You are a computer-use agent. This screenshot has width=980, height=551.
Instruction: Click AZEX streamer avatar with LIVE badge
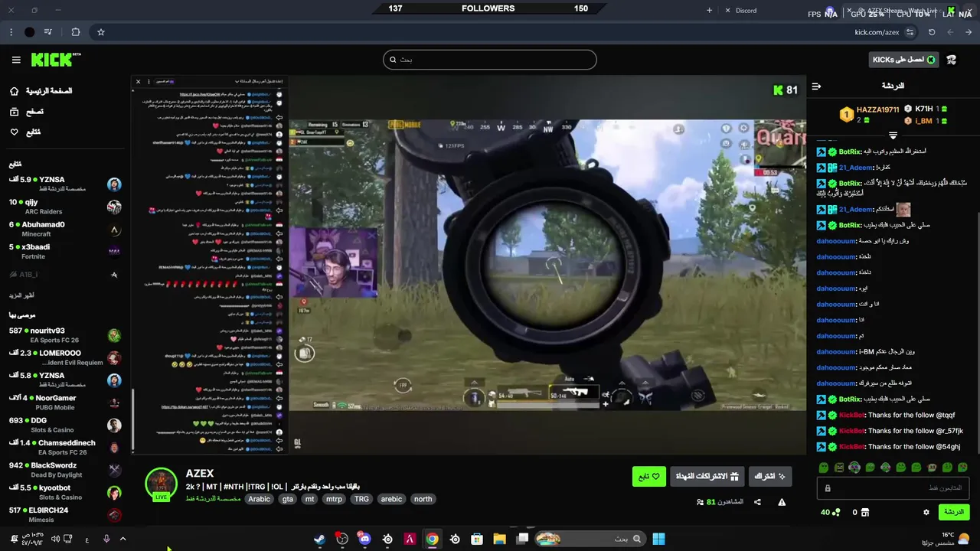(161, 484)
